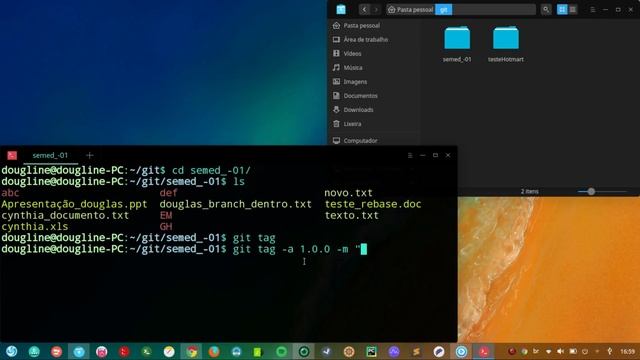
Task: Open Firefox from the dock
Action: [214, 351]
